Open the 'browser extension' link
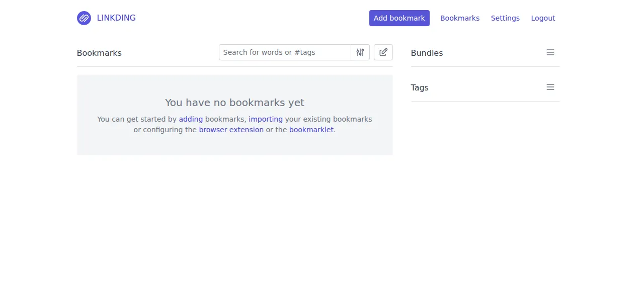 pos(231,130)
